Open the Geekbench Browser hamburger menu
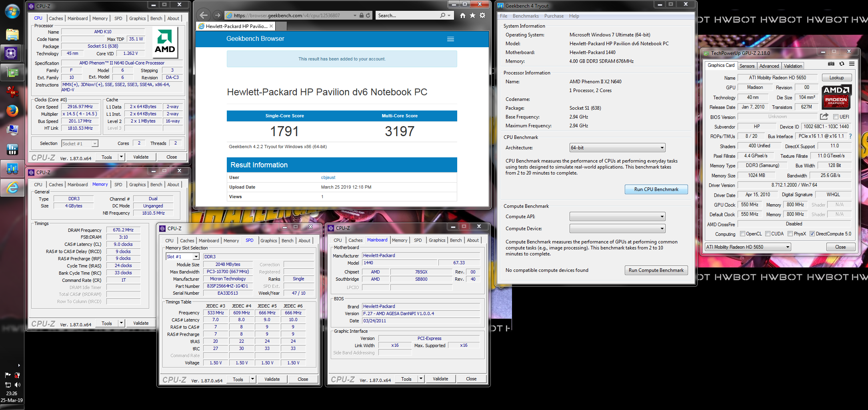The height and width of the screenshot is (410, 868). point(450,39)
